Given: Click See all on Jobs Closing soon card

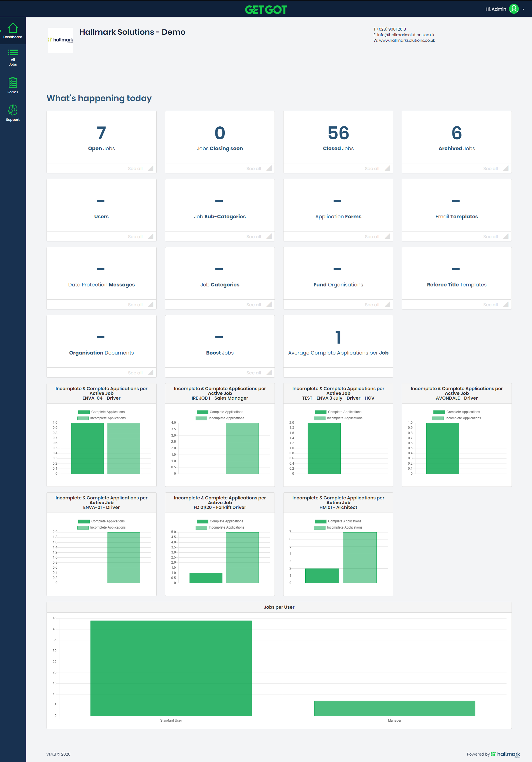Looking at the screenshot, I should tap(254, 169).
